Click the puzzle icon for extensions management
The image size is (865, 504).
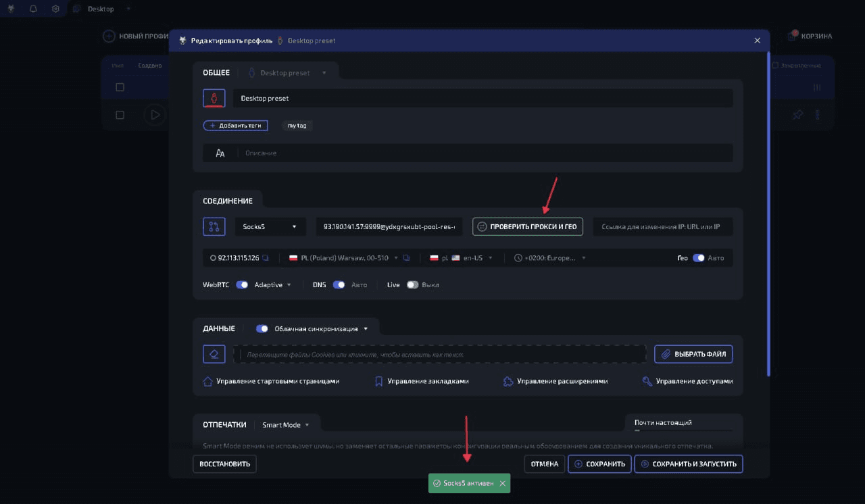[508, 381]
